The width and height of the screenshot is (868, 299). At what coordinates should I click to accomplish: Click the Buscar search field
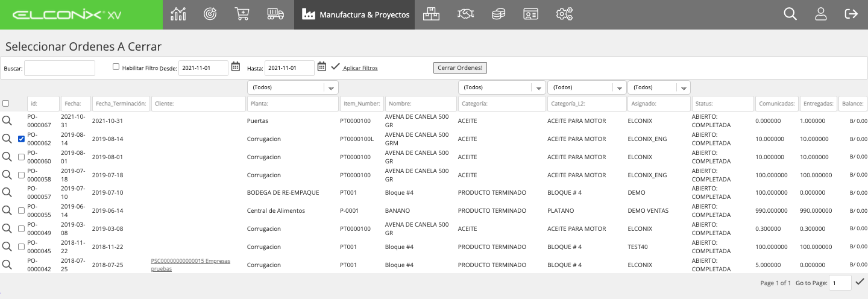[60, 68]
